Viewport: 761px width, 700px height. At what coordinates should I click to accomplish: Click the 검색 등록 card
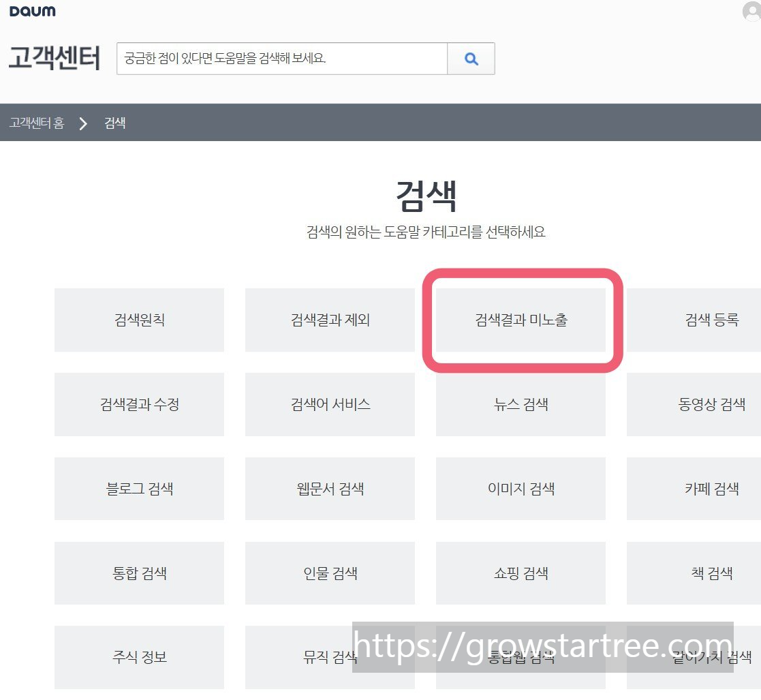(711, 320)
